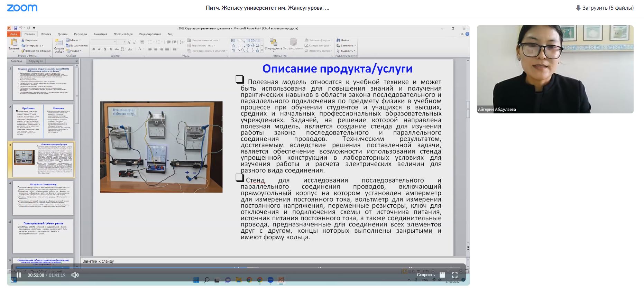Select slide 4 thumbnail Результаты по проекту
The image size is (644, 288).
43,198
